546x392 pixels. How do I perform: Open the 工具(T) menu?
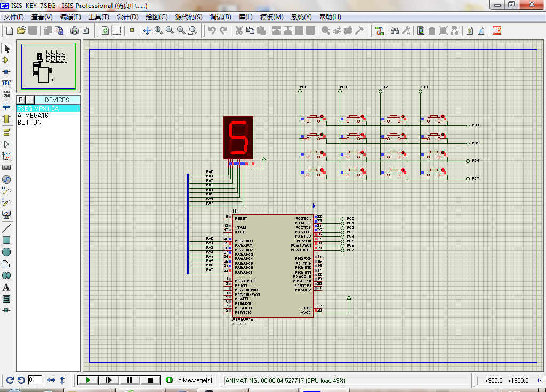pos(99,17)
